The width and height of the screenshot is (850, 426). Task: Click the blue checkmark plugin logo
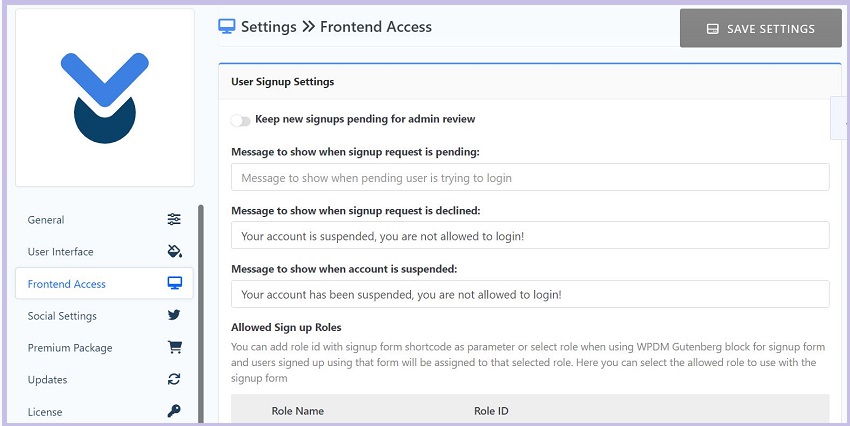(105, 98)
